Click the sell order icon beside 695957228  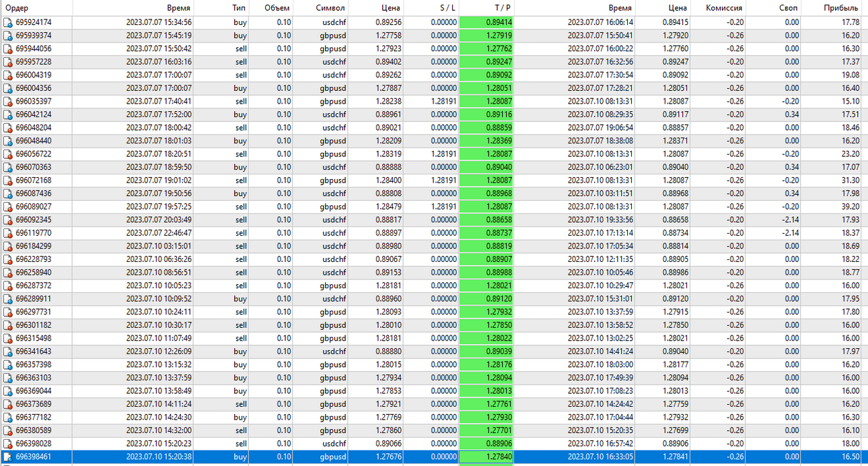pyautogui.click(x=8, y=62)
